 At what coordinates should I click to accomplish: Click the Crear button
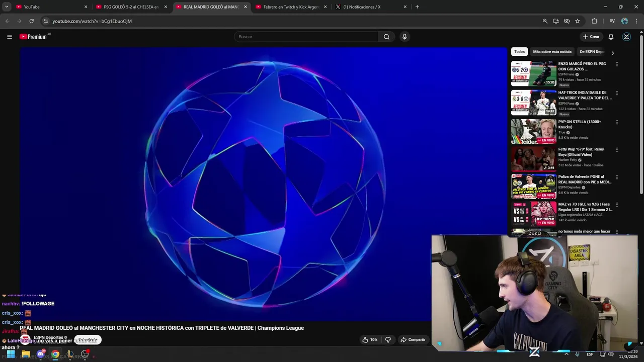(591, 37)
